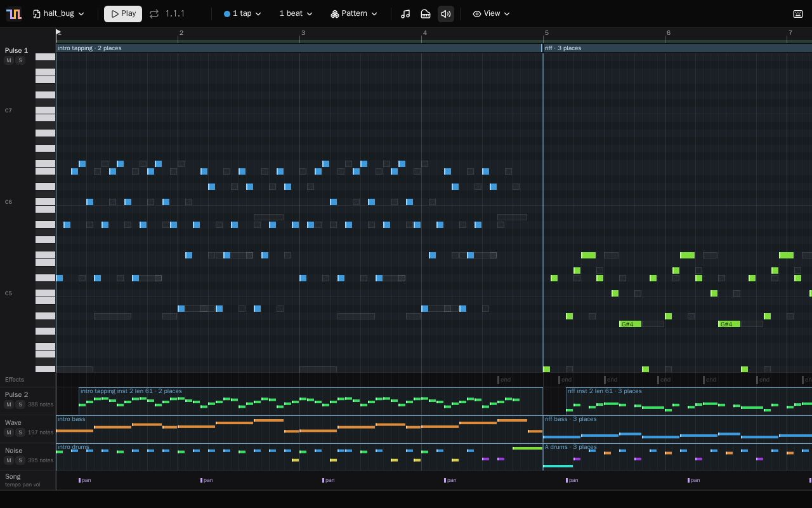Toggle the speaker sound preview icon
Viewport: 812px width, 508px height.
(x=446, y=13)
